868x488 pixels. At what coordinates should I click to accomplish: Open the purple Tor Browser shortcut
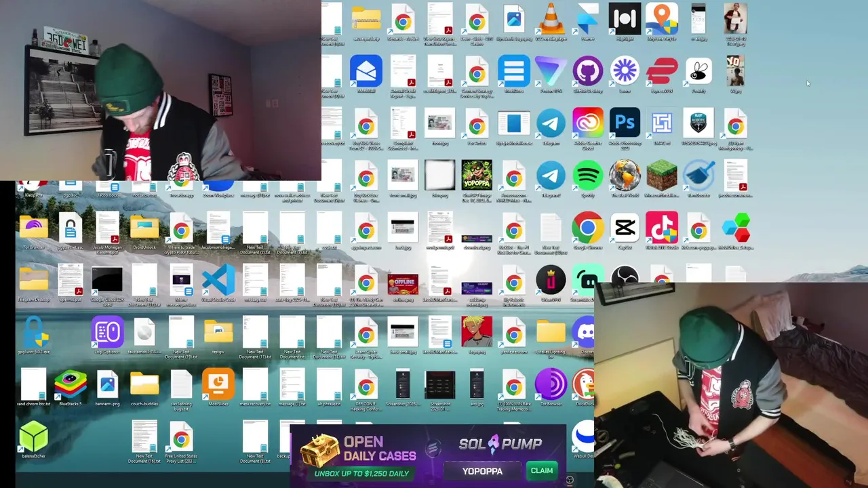tap(551, 384)
